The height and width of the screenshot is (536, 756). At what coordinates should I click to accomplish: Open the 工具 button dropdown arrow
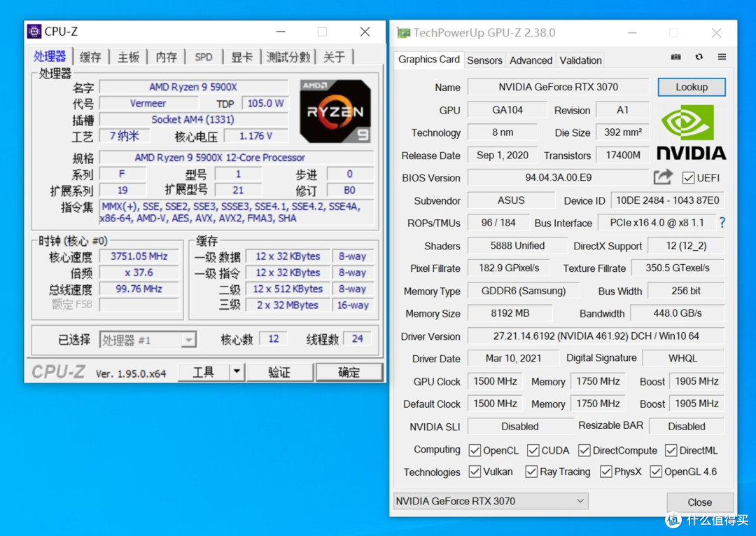coord(237,372)
